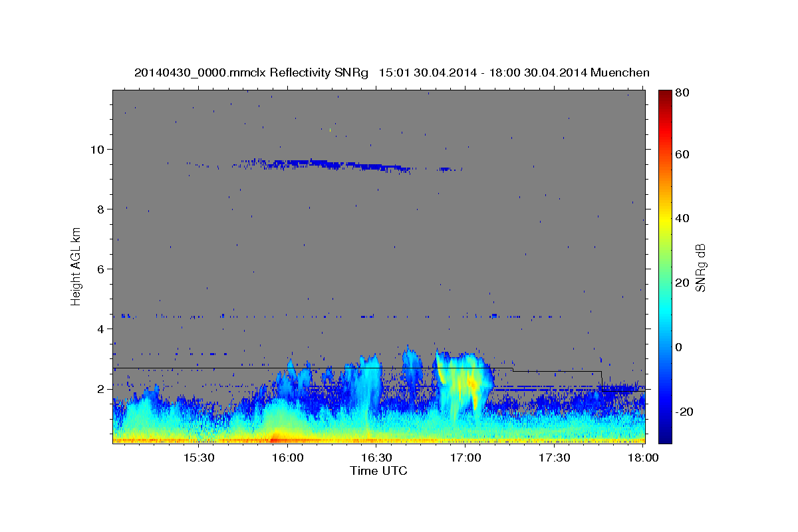Click the 'SNRg dB' colorbar label
The width and height of the screenshot is (798, 532).
(x=700, y=267)
